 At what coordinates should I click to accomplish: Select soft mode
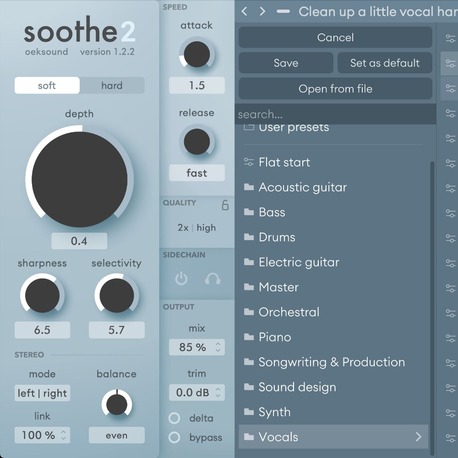click(47, 85)
